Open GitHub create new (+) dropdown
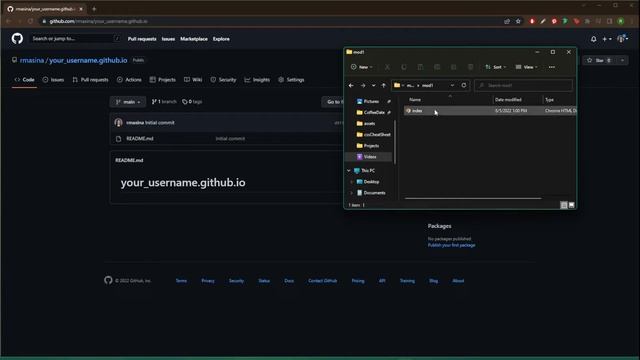 coord(607,39)
